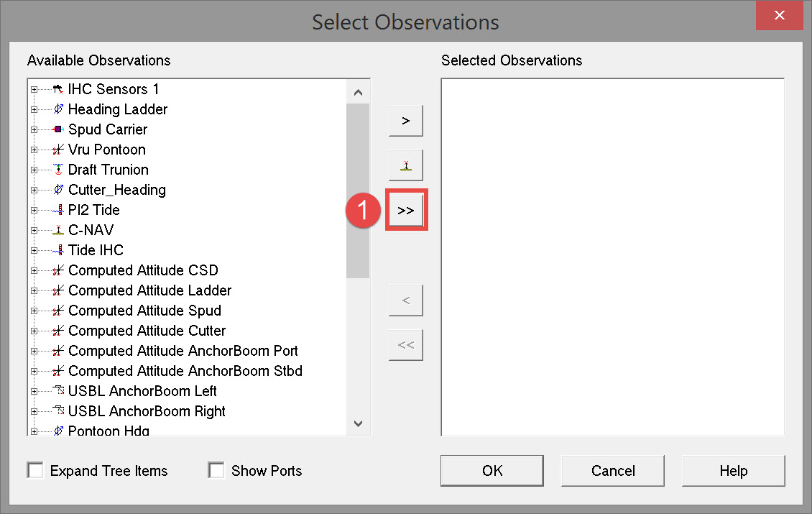The height and width of the screenshot is (514, 812).
Task: Click the USBL AnchorBoom Left icon
Action: 58,391
